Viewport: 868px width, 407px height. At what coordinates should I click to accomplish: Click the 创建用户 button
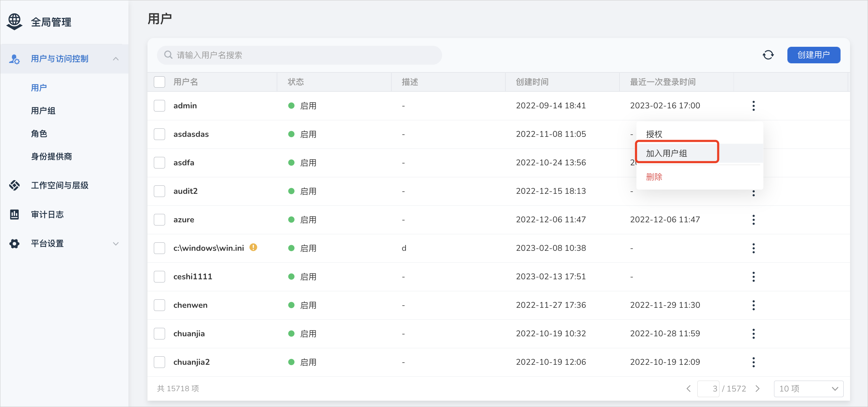tap(814, 55)
